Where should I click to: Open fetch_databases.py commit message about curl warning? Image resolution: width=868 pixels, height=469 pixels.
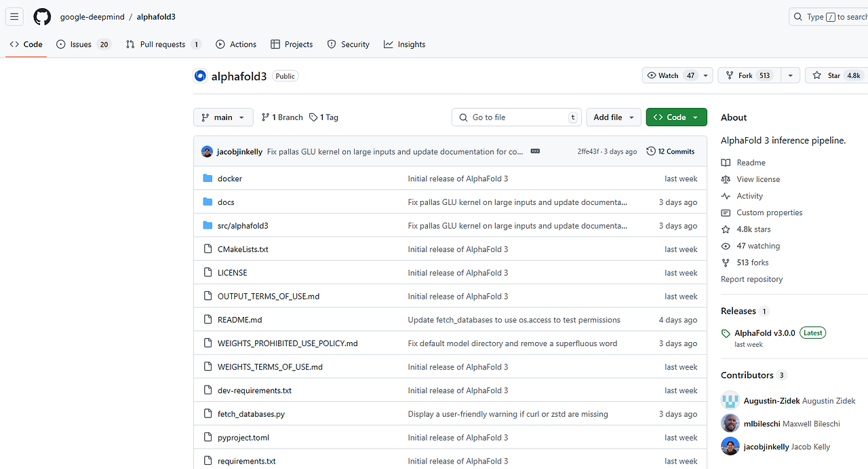click(508, 414)
